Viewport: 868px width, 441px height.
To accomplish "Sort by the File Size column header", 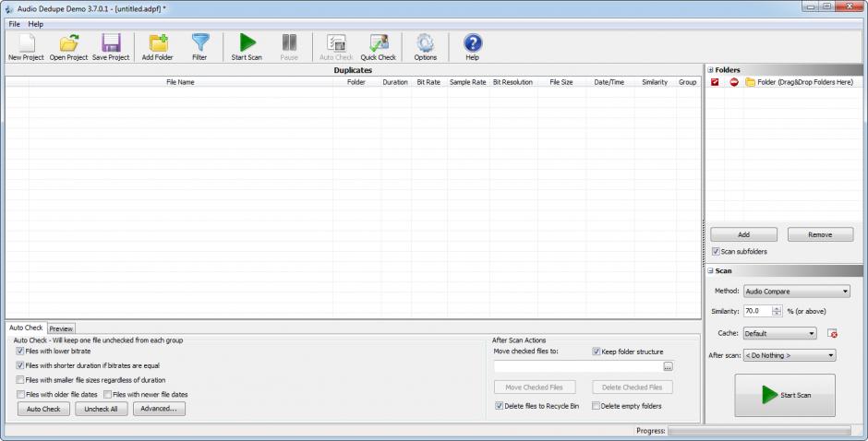I will click(561, 82).
